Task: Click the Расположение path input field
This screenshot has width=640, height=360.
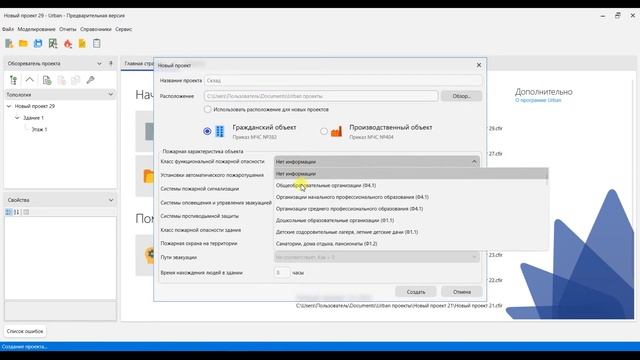Action: point(321,96)
